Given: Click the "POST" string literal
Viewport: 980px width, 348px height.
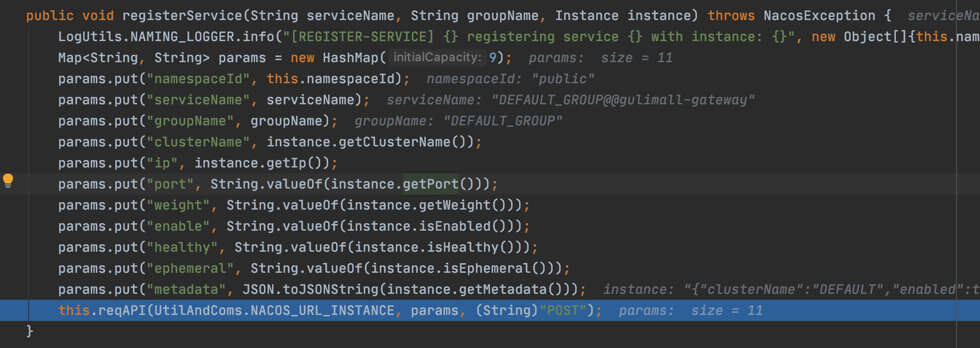Looking at the screenshot, I should [x=563, y=310].
